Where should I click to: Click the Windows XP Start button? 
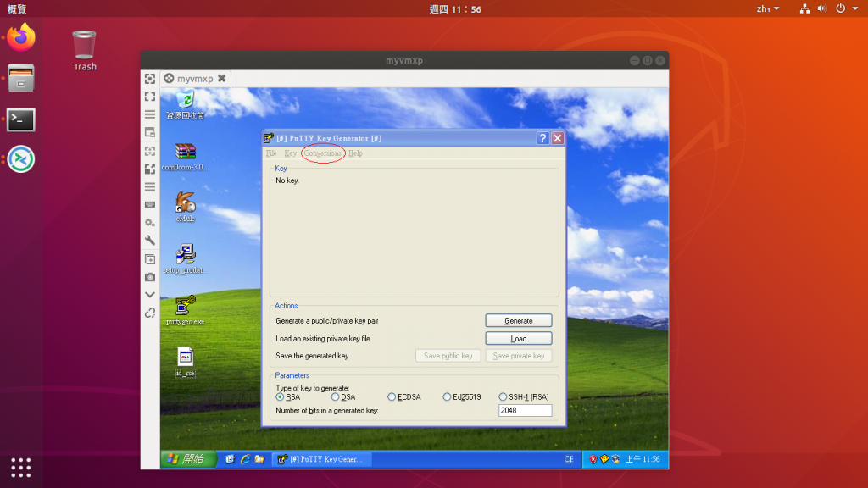188,459
